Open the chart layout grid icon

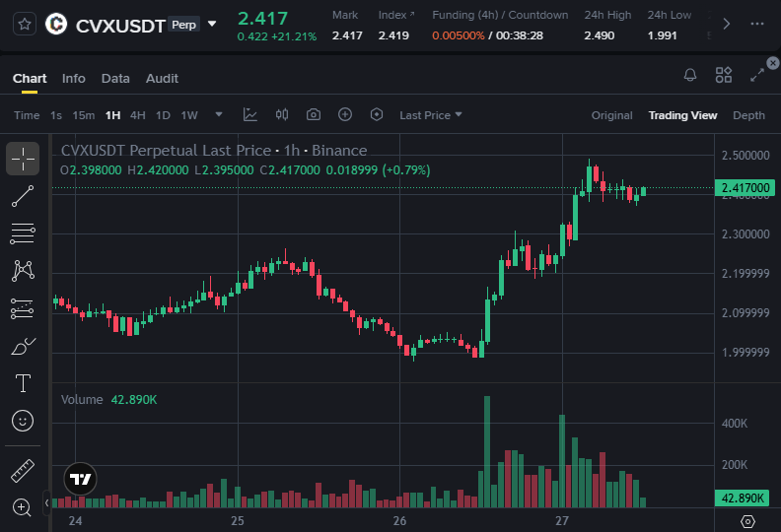pyautogui.click(x=724, y=75)
